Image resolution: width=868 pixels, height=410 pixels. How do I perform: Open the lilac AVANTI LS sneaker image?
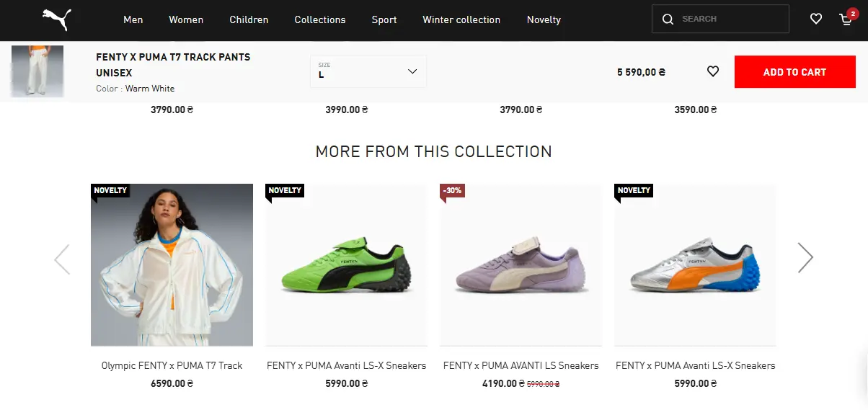521,265
